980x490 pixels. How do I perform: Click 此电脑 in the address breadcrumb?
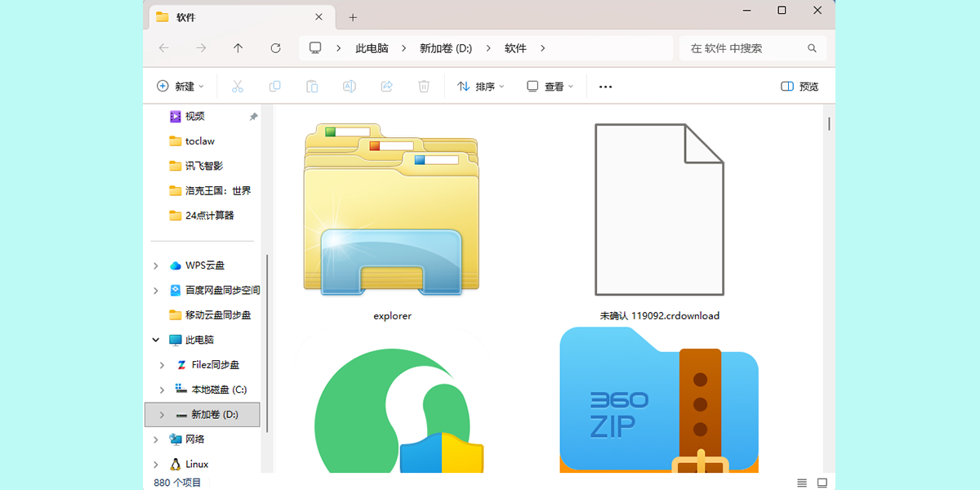click(x=372, y=48)
